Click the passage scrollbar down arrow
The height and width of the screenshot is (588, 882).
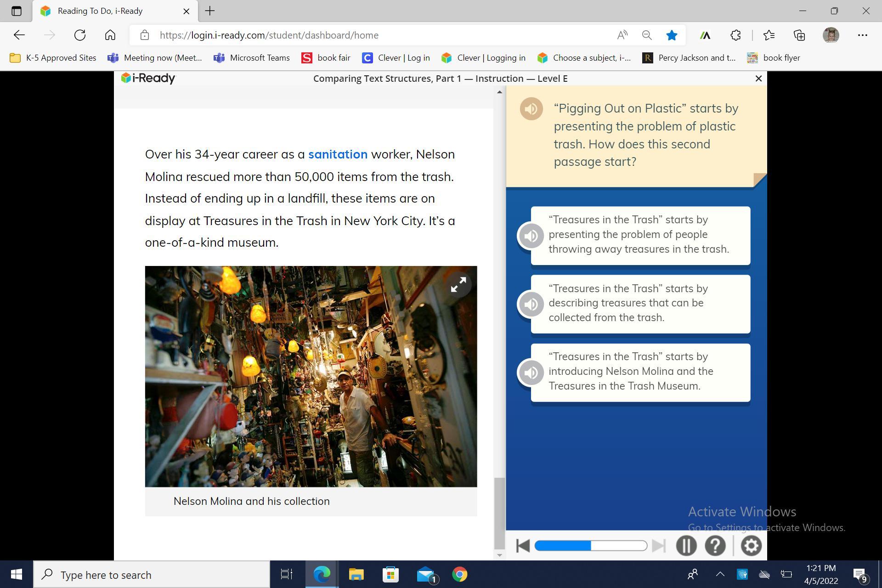[x=499, y=555]
